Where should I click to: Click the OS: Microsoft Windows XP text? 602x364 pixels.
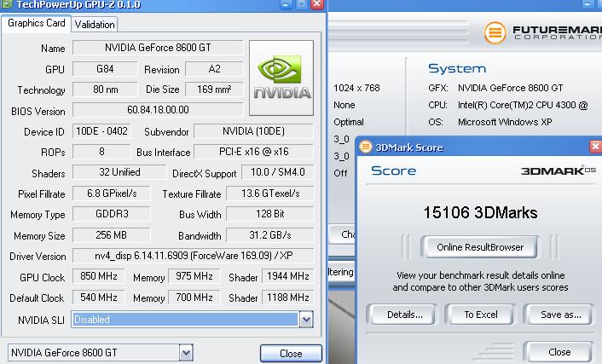[x=490, y=122]
